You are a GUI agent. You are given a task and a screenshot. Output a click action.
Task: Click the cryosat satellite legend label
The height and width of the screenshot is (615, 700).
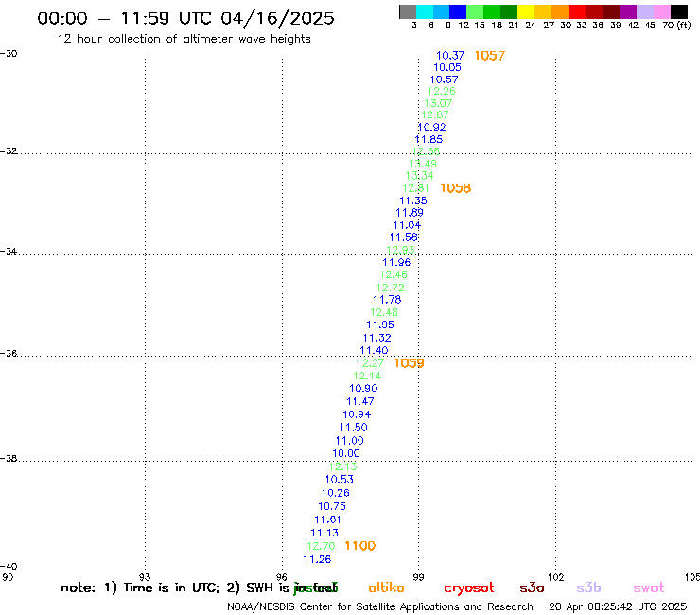469,589
